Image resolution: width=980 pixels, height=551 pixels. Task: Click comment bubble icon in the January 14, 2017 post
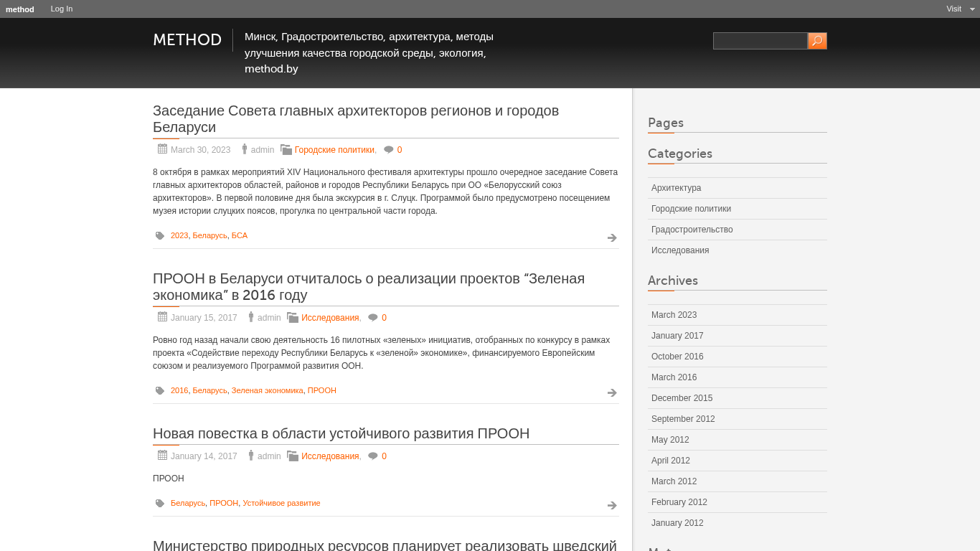pyautogui.click(x=373, y=456)
